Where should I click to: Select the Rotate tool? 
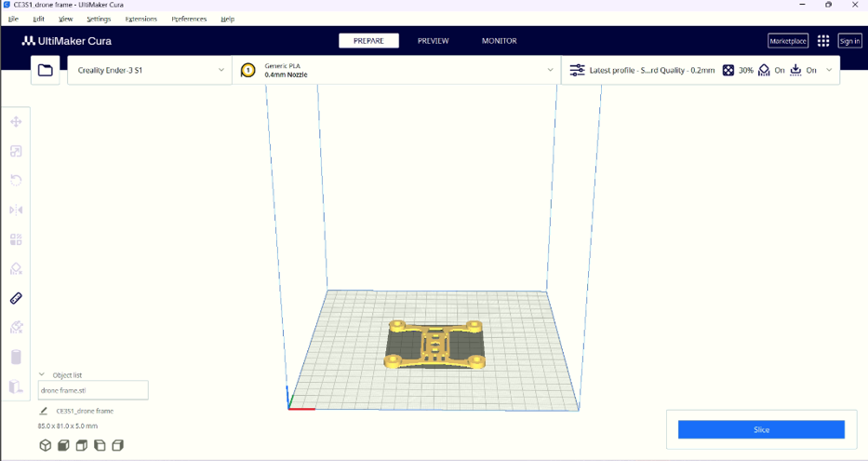16,181
